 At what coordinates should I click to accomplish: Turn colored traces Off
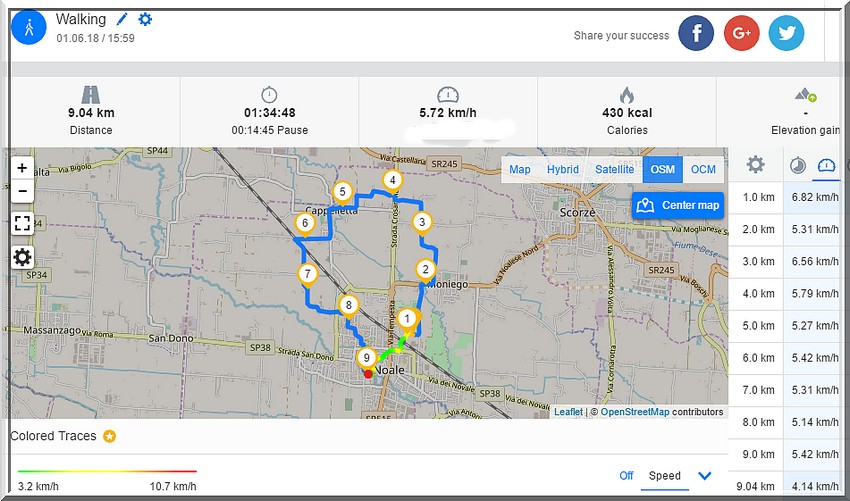coord(626,476)
